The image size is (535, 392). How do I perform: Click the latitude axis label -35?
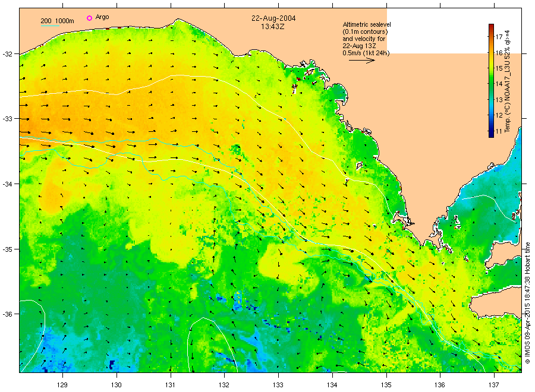point(7,249)
